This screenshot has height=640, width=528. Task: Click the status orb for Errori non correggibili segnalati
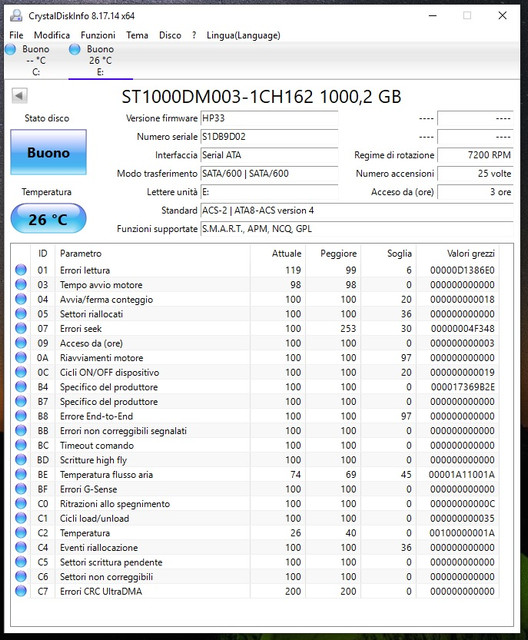[21, 431]
